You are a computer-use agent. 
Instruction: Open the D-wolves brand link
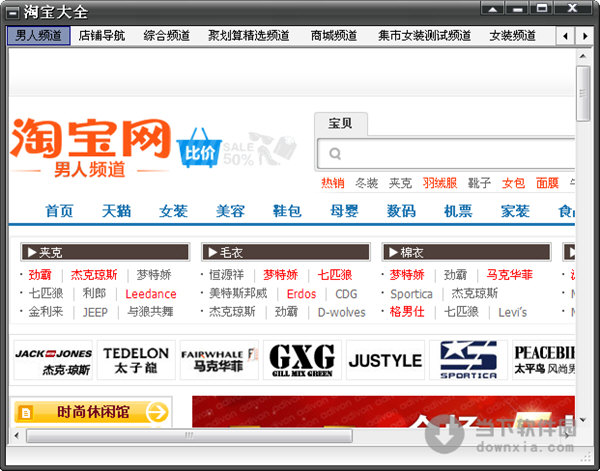click(x=342, y=313)
